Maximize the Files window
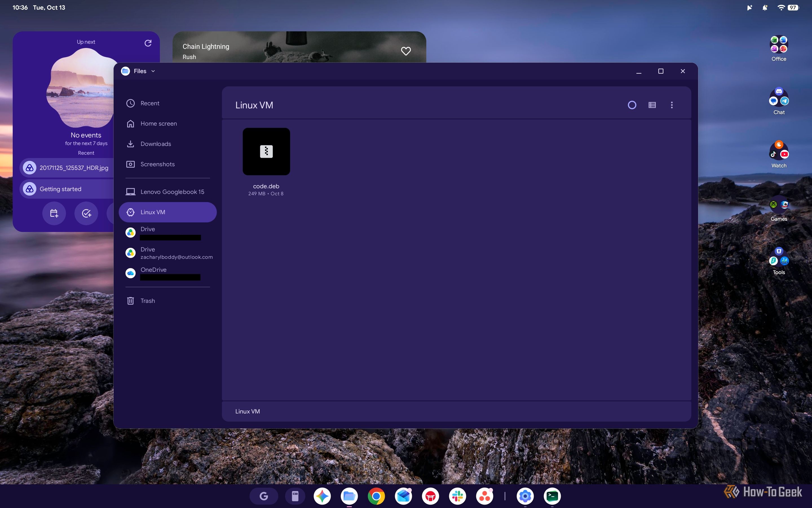 tap(661, 71)
